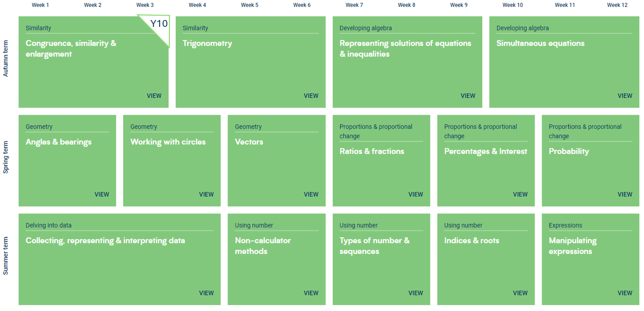View Collecting, representing & interpreting data unit
The height and width of the screenshot is (311, 644).
point(207,293)
